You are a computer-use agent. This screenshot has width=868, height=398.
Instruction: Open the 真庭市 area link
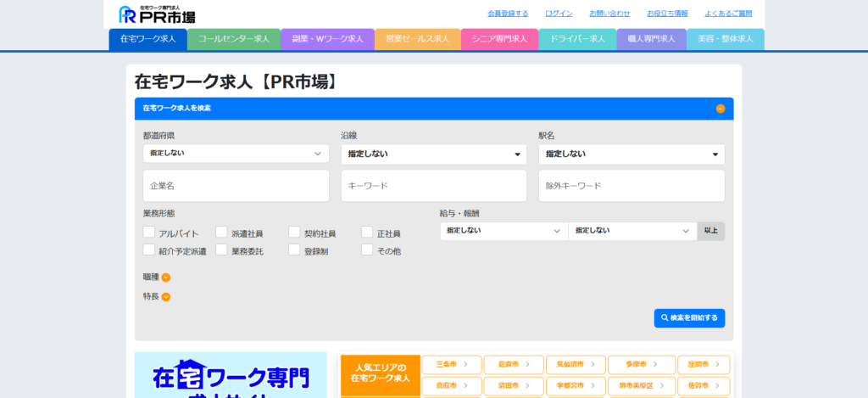[x=452, y=386]
